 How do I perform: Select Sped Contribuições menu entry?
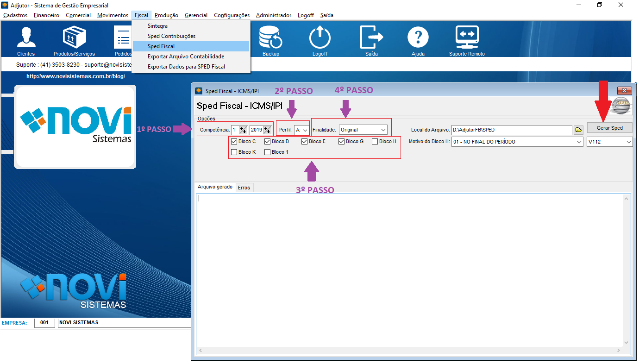[191, 36]
